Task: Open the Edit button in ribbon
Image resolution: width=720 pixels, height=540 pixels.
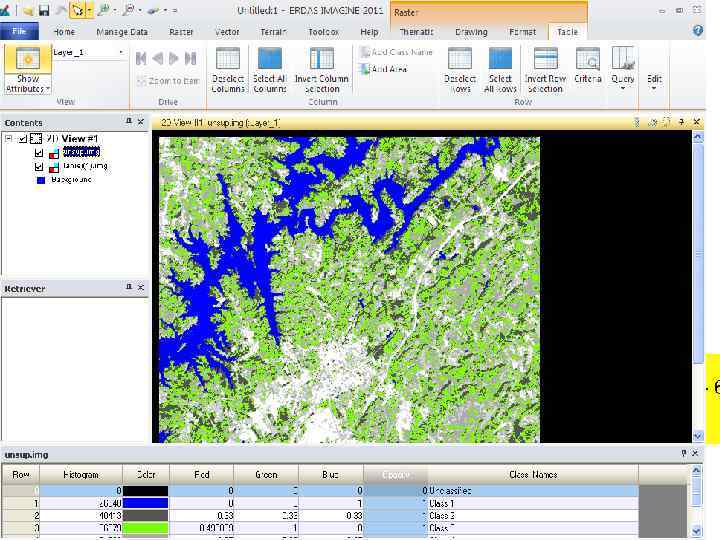Action: 654,78
